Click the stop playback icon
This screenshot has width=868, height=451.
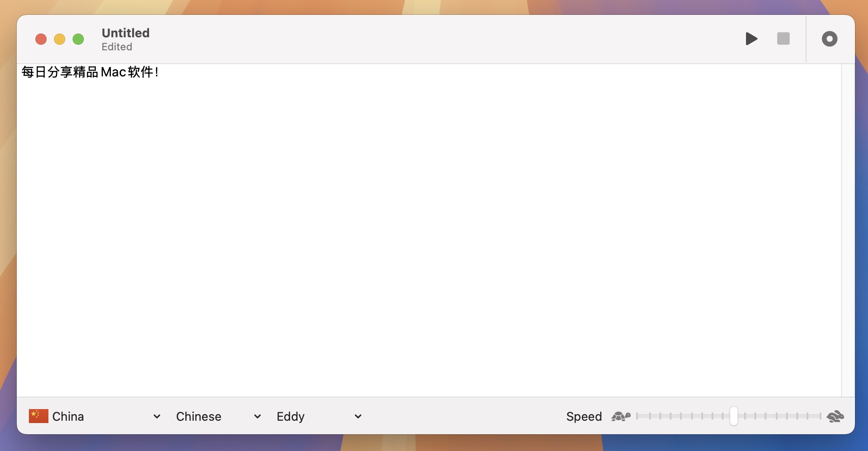click(x=783, y=39)
